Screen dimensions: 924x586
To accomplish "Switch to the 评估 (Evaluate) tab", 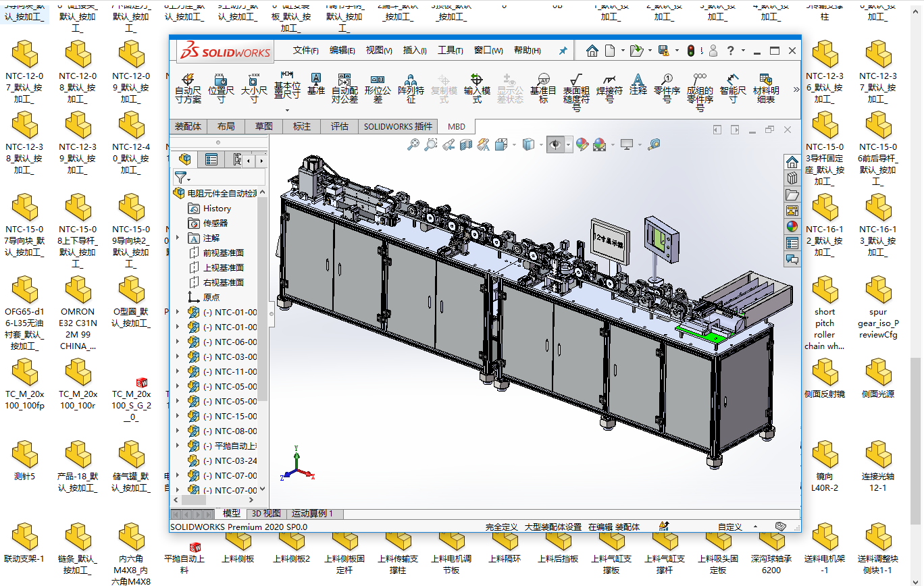I will click(x=339, y=126).
